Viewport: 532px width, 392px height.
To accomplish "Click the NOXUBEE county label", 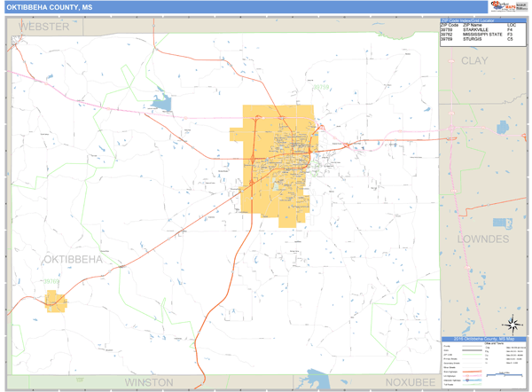I will pos(411,381).
